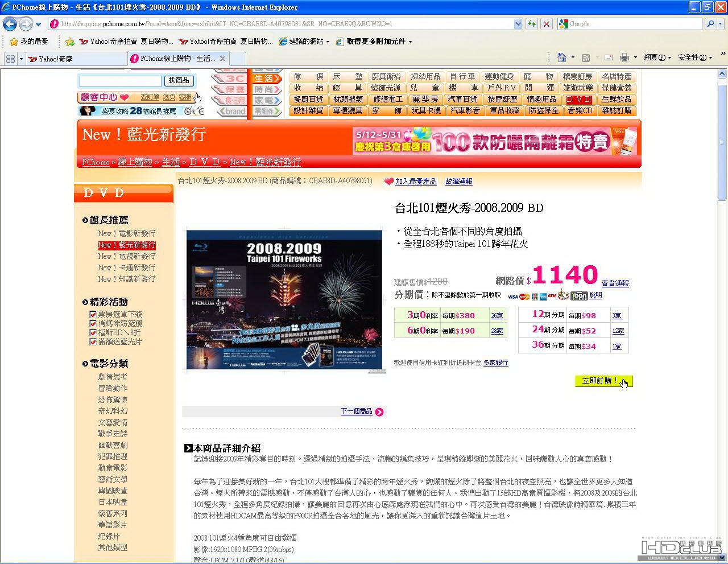Image resolution: width=728 pixels, height=564 pixels.
Task: Open the 3C category arrow tab
Action: click(x=230, y=79)
